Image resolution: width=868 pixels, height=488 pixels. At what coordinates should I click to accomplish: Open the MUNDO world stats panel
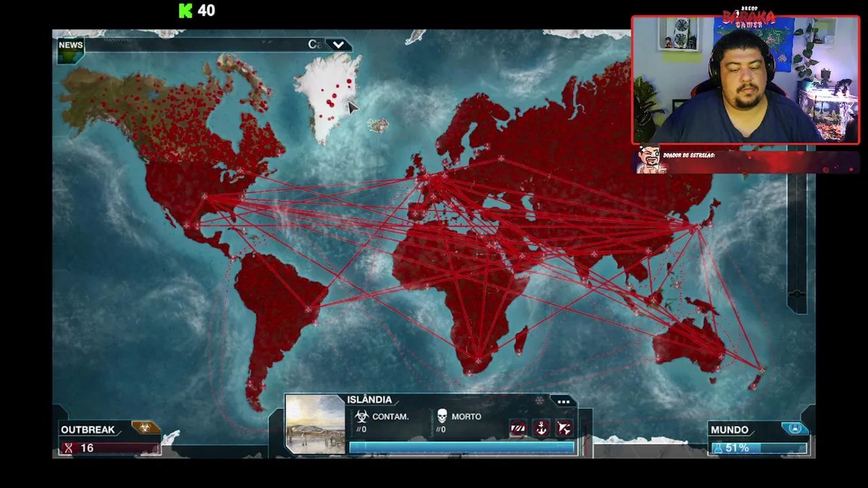730,430
